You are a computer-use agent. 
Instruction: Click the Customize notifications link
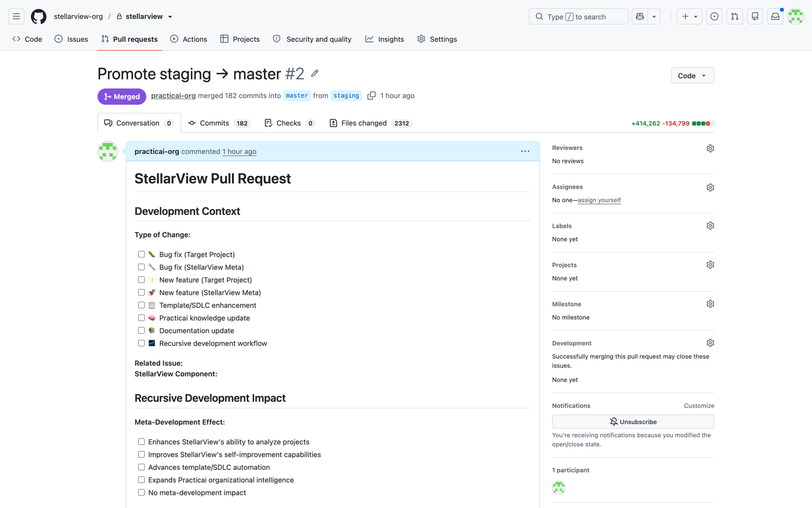[699, 405]
